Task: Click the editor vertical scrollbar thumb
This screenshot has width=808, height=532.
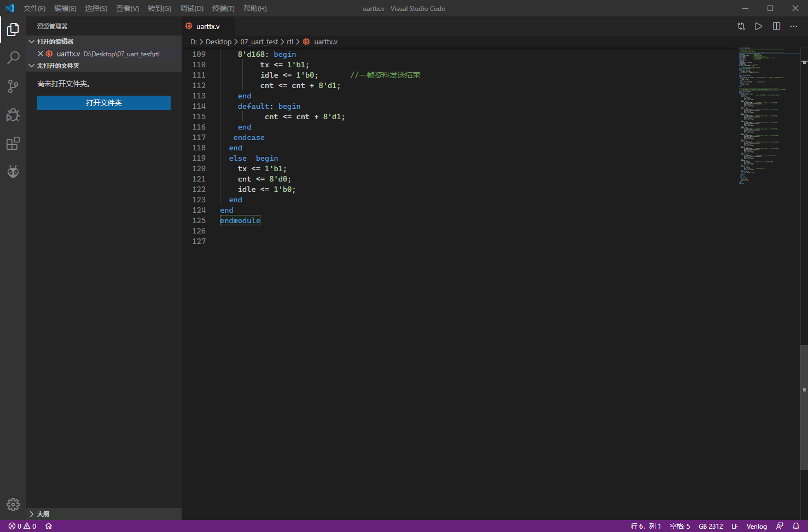Action: click(804, 407)
